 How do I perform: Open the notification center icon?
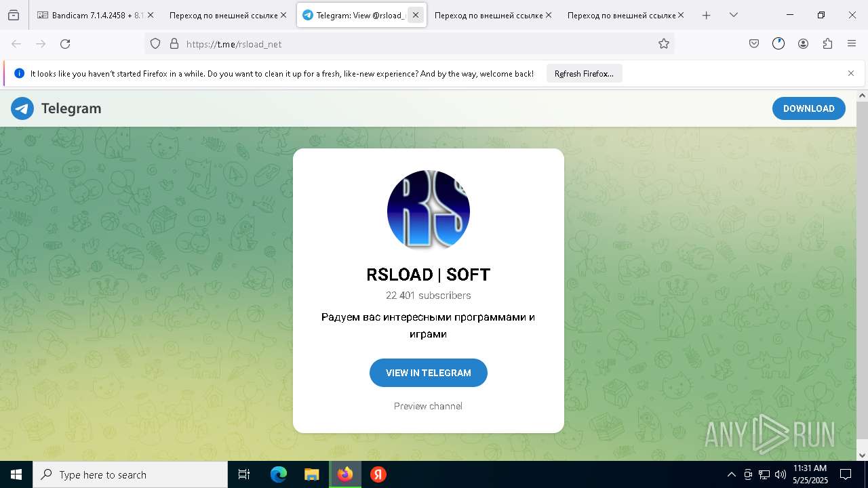[846, 474]
